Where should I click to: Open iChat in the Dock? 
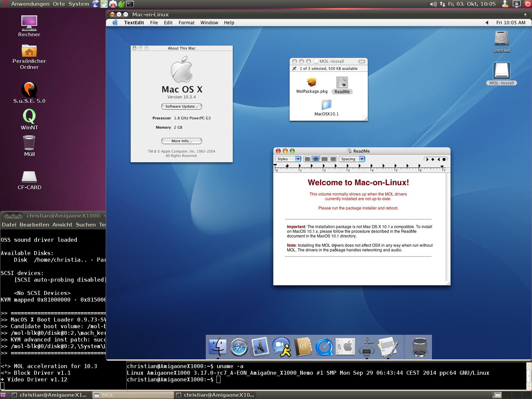pos(281,347)
